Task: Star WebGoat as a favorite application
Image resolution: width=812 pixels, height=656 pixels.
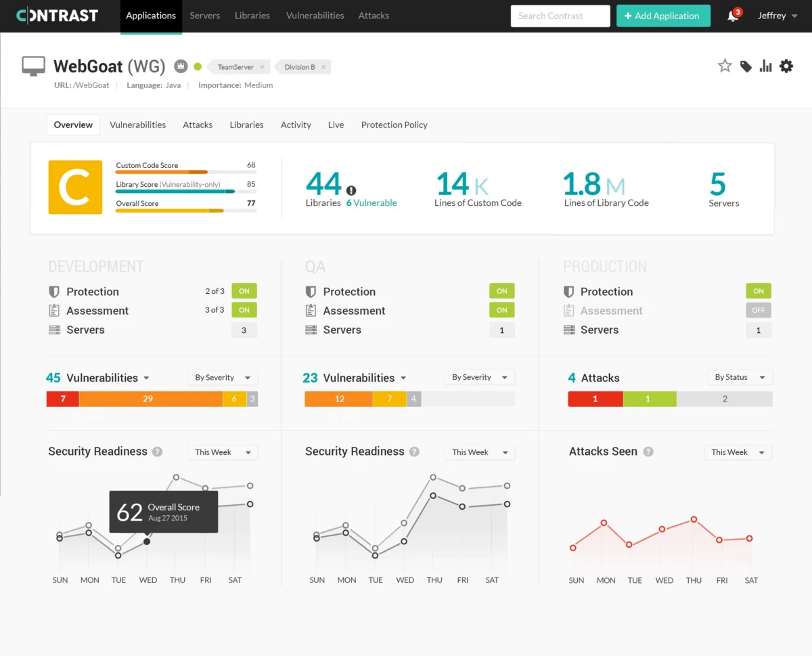Action: point(725,66)
